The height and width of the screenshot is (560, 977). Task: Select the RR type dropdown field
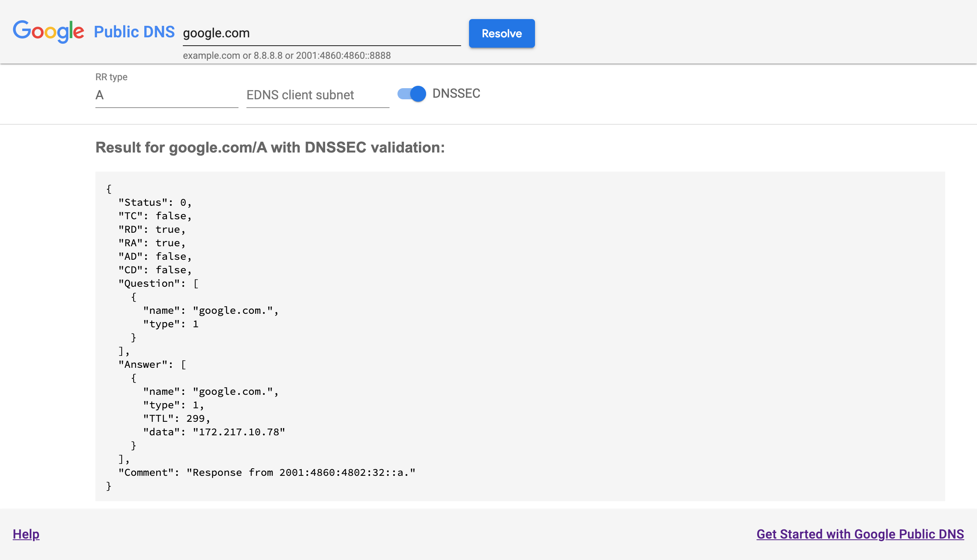pyautogui.click(x=165, y=95)
